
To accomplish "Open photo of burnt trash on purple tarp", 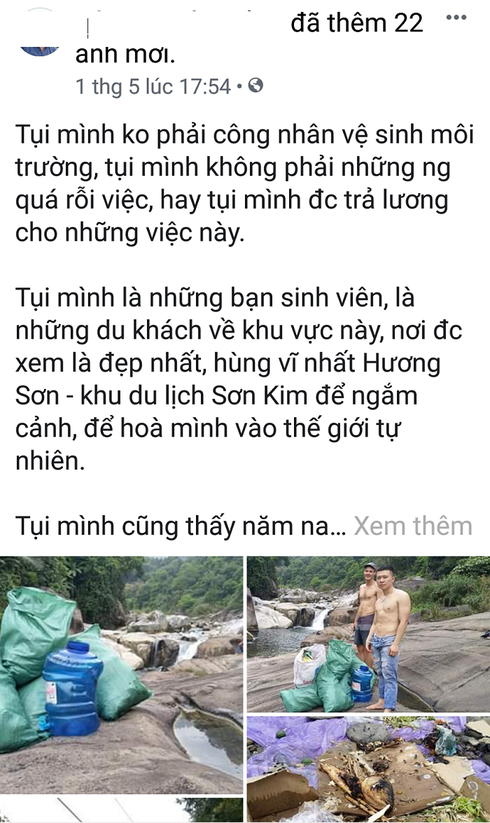I will (368, 769).
